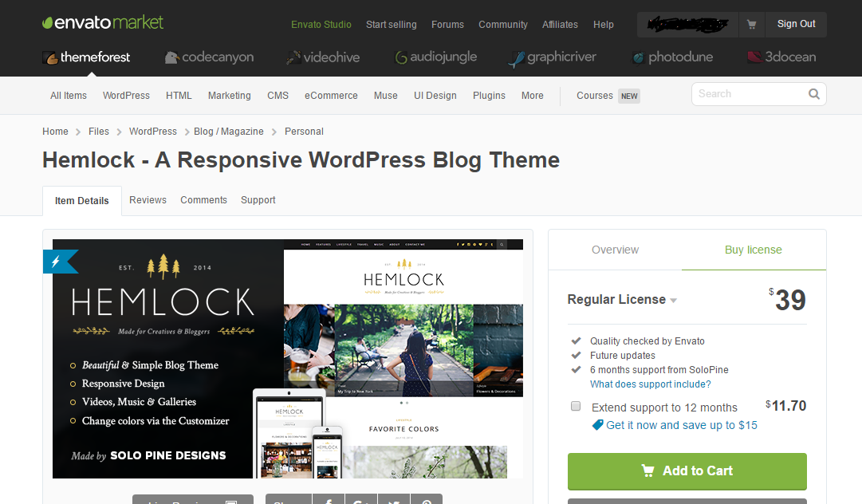Screen dimensions: 862x504
Task: Open the Reviews tab
Action: pos(148,200)
